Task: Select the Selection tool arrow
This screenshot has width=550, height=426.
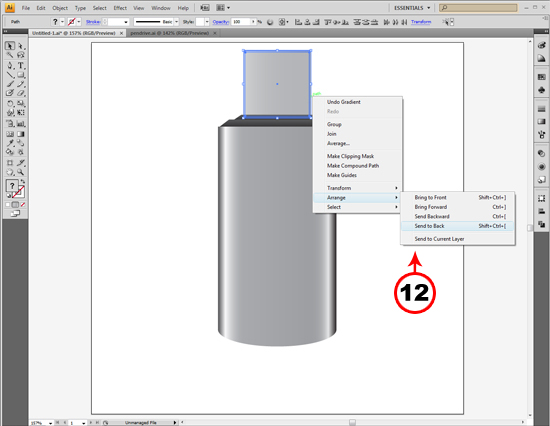Action: coord(10,46)
